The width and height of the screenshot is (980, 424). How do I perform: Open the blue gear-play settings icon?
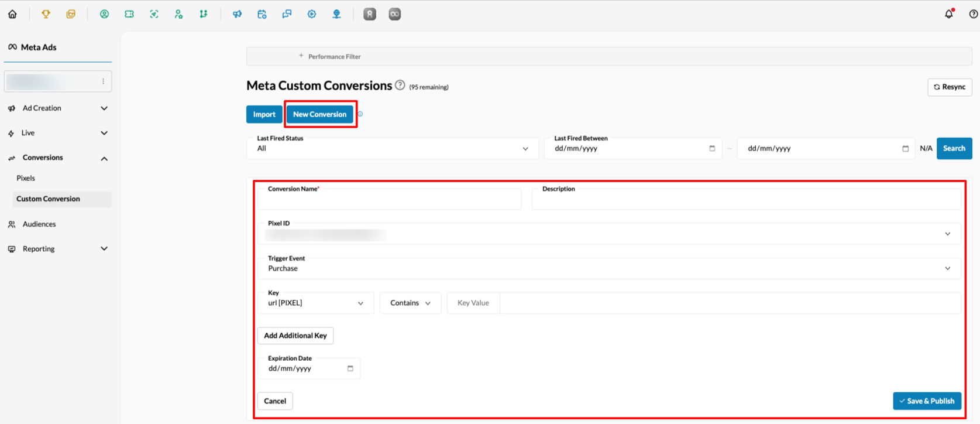[x=312, y=14]
